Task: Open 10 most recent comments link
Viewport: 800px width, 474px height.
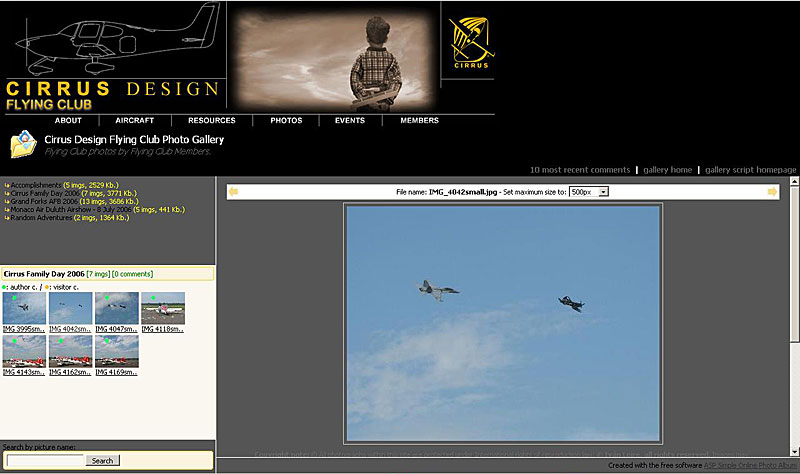Action: 580,170
